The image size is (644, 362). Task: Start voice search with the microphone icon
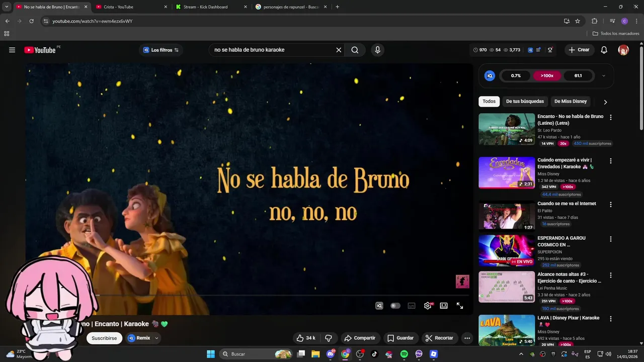click(x=377, y=50)
